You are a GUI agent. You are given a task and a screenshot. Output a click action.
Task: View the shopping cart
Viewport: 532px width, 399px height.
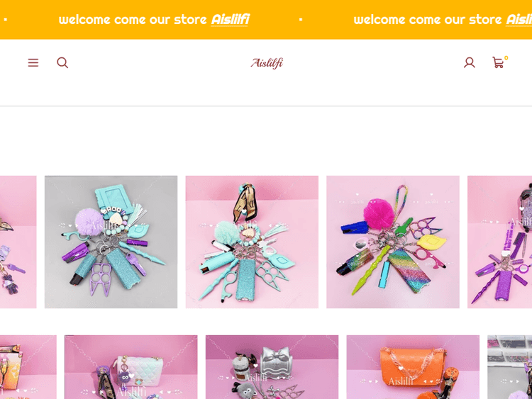498,62
